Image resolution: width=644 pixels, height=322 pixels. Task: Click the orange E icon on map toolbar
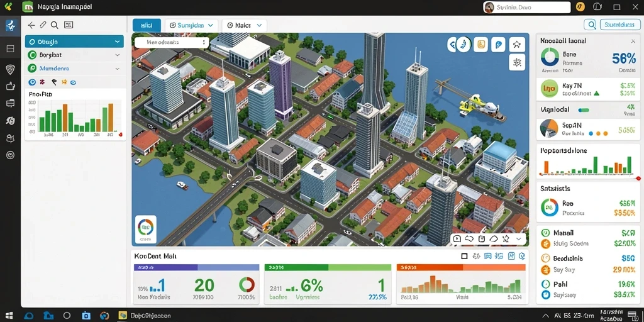pos(481,45)
